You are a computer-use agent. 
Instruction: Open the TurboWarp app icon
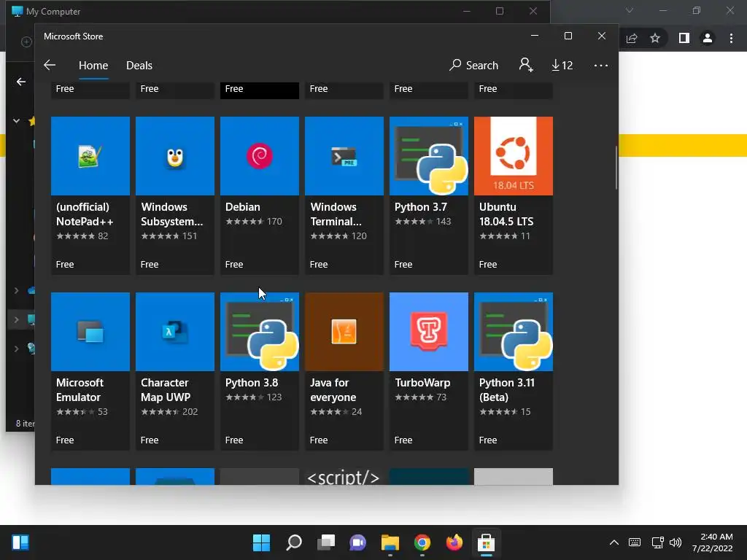429,332
